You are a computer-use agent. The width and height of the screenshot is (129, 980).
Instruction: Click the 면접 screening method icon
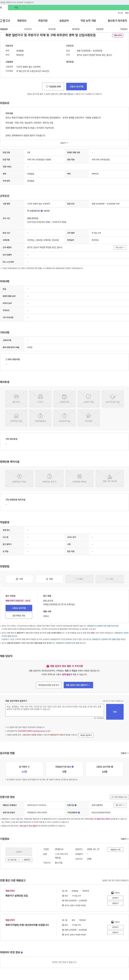(x=50, y=579)
